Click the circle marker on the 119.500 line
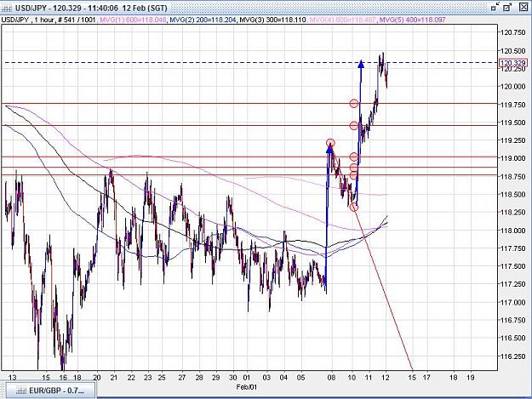The width and height of the screenshot is (532, 399). click(x=354, y=126)
